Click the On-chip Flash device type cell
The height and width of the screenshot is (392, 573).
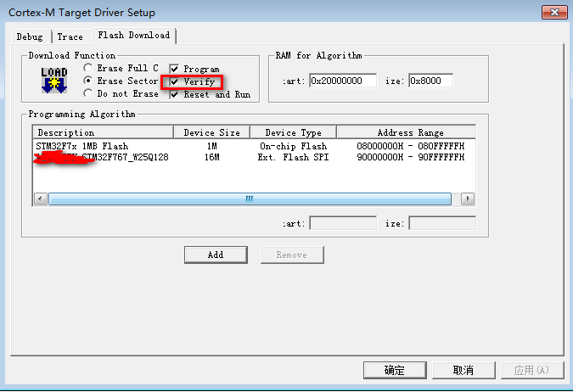pos(293,146)
